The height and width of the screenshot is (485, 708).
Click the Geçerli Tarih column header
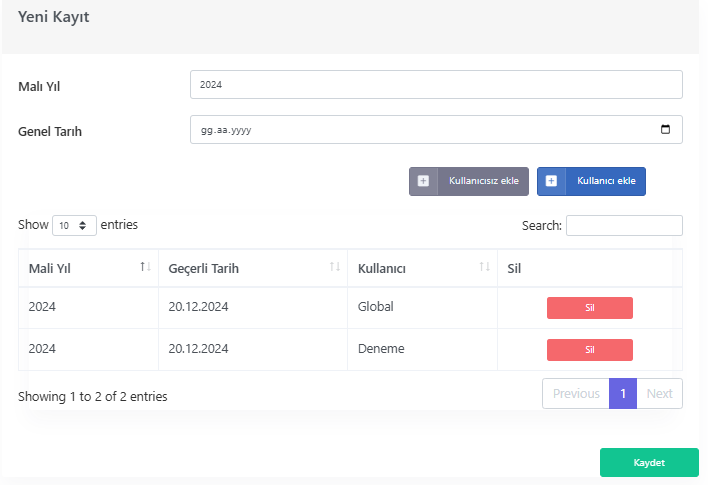[253, 268]
